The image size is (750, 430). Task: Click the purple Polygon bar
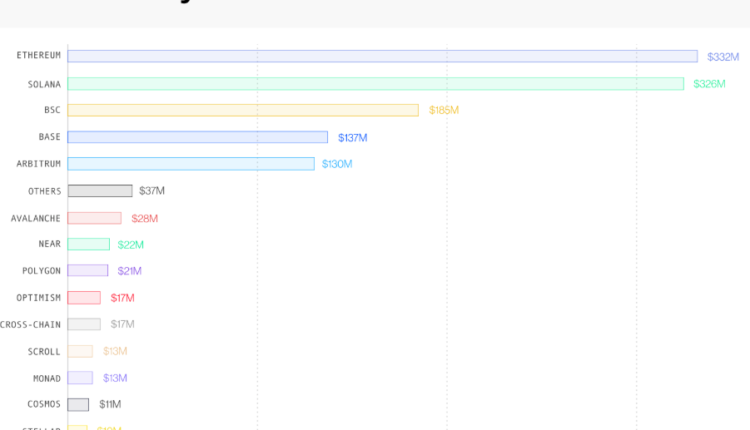(88, 271)
